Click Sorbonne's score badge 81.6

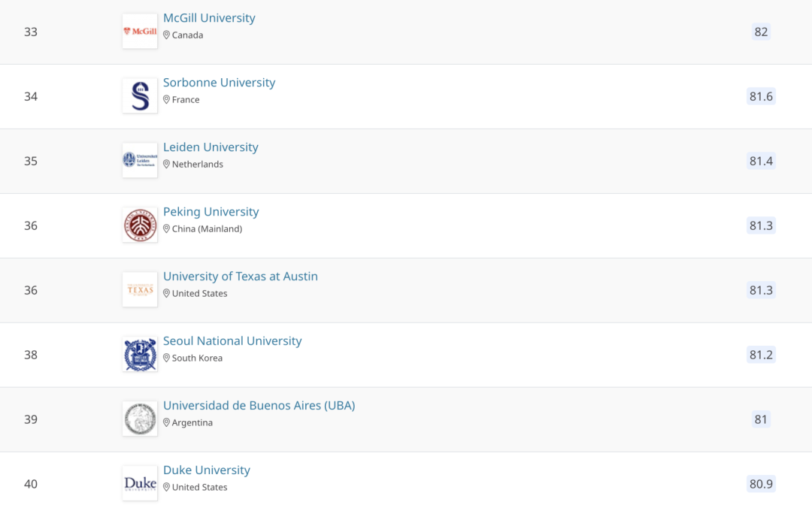click(761, 96)
